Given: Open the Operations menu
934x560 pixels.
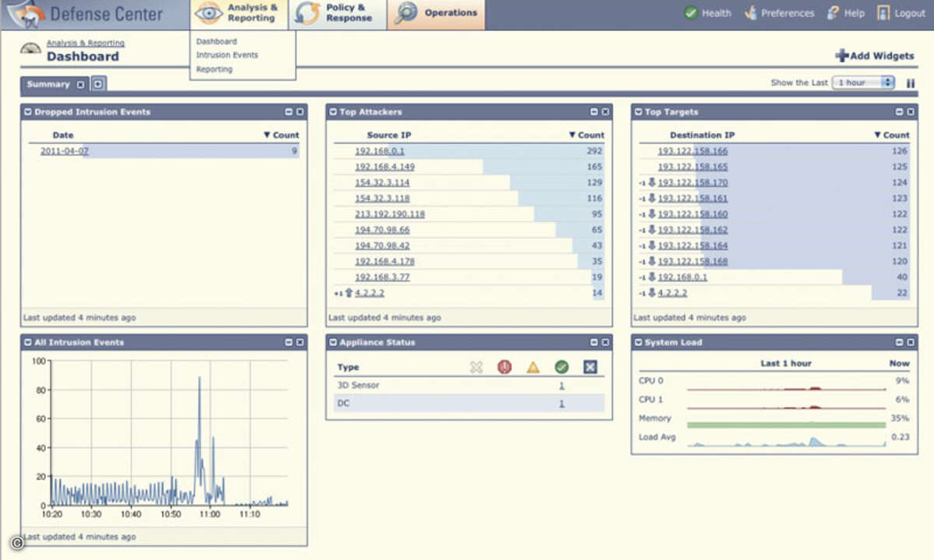Looking at the screenshot, I should point(436,13).
